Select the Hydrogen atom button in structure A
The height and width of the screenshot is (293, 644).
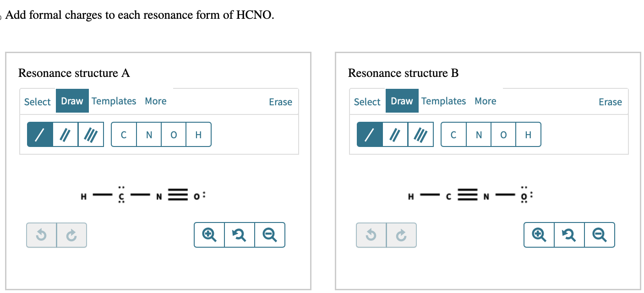click(x=199, y=134)
